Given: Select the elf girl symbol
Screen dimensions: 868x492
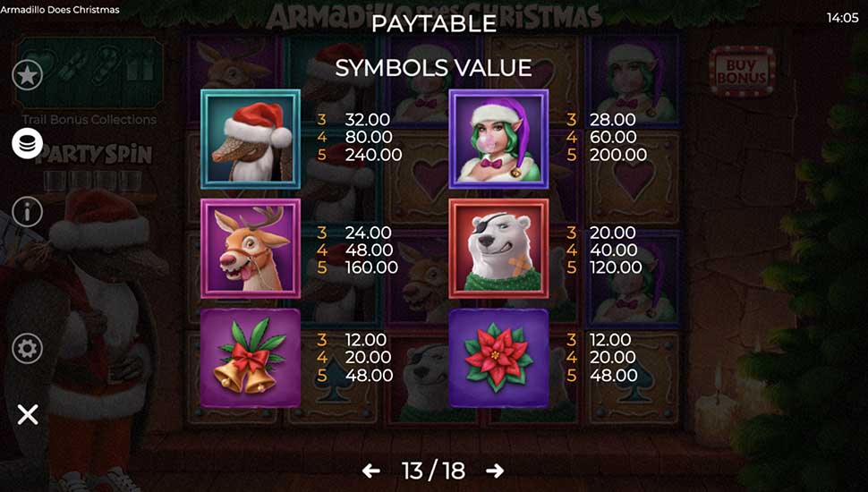Looking at the screenshot, I should point(498,140).
